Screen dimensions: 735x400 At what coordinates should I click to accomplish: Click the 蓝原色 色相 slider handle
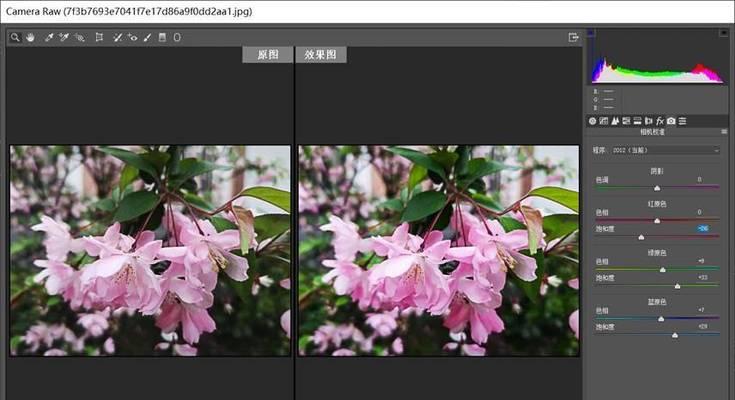pos(661,319)
